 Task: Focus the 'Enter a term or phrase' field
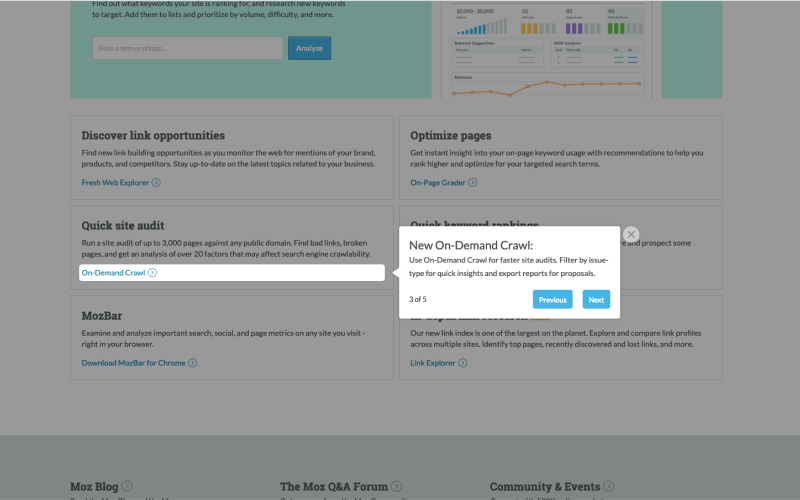click(187, 48)
